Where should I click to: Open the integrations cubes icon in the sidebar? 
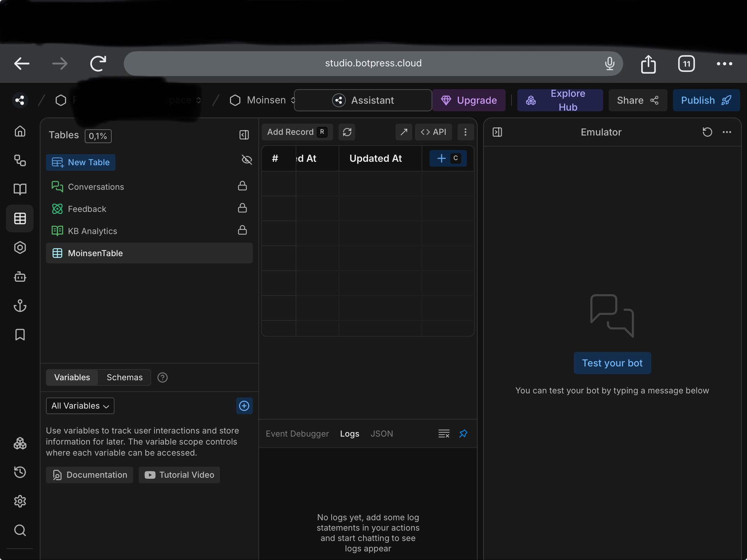tap(20, 443)
